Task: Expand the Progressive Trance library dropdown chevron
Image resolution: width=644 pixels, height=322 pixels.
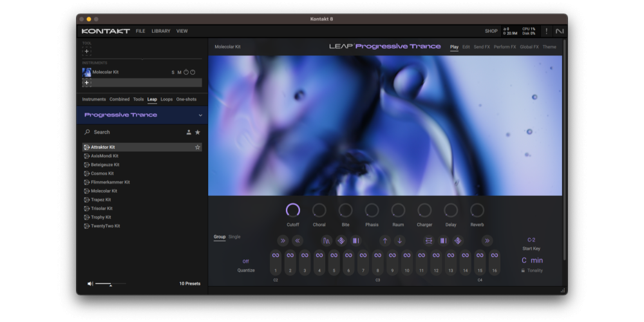Action: click(200, 115)
